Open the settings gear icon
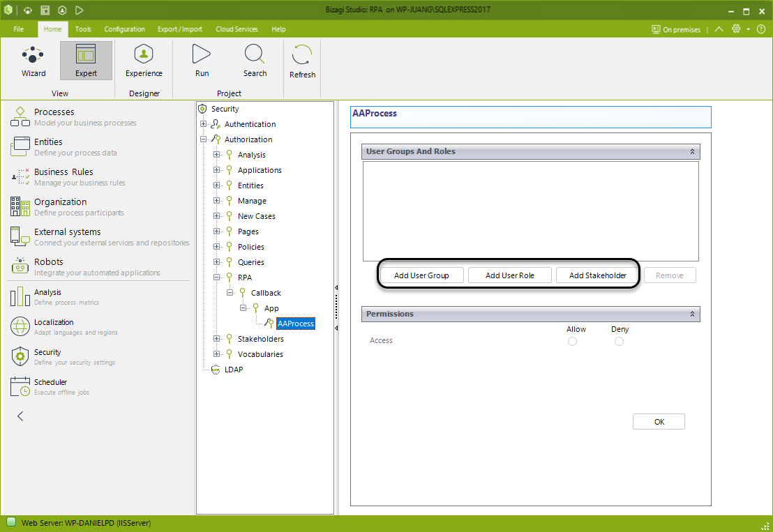The image size is (773, 532). tap(736, 29)
